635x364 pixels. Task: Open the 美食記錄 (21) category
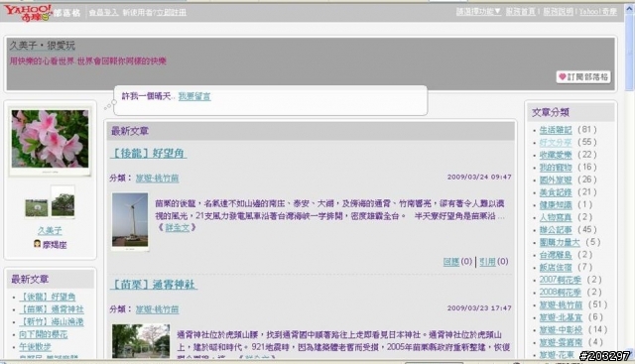tap(556, 192)
